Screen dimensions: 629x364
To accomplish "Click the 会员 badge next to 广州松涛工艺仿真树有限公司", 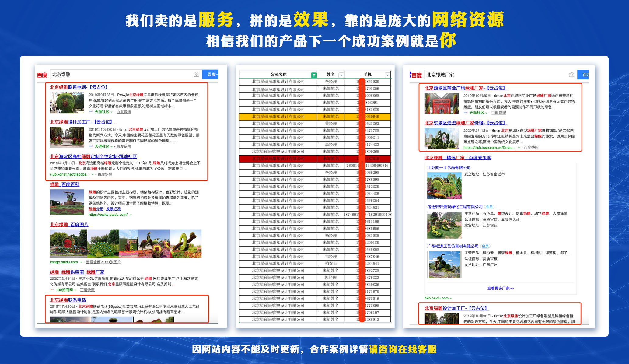I will [x=485, y=246].
